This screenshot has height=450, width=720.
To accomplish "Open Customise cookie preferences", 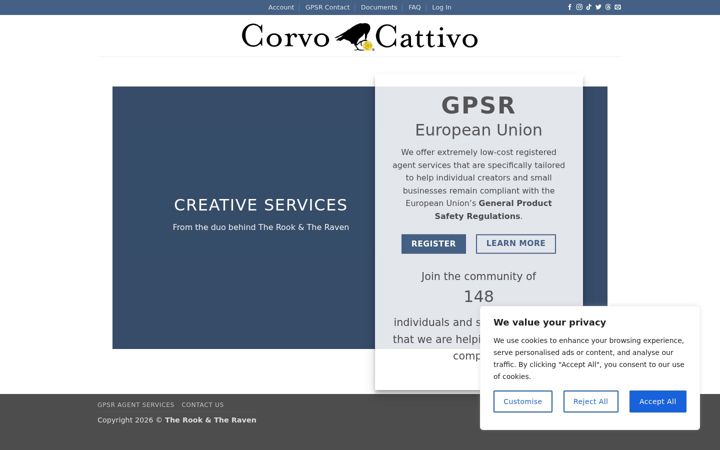I will click(523, 401).
